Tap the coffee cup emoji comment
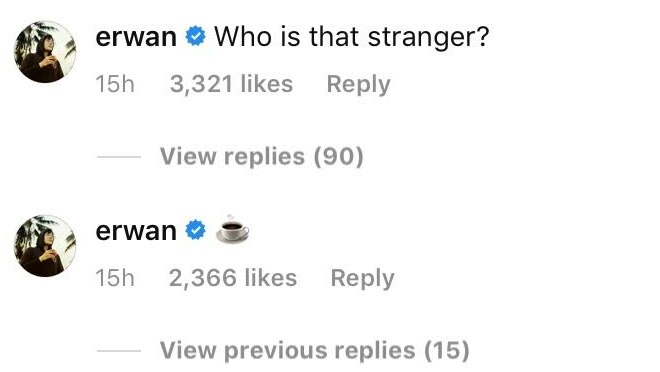Screen dimensions: 660x372 232,229
